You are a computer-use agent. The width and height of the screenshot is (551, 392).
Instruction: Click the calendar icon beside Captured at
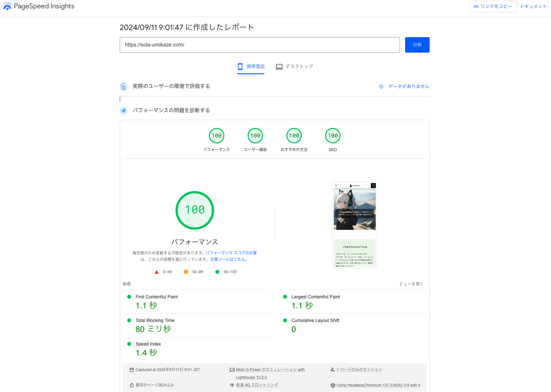tap(132, 370)
